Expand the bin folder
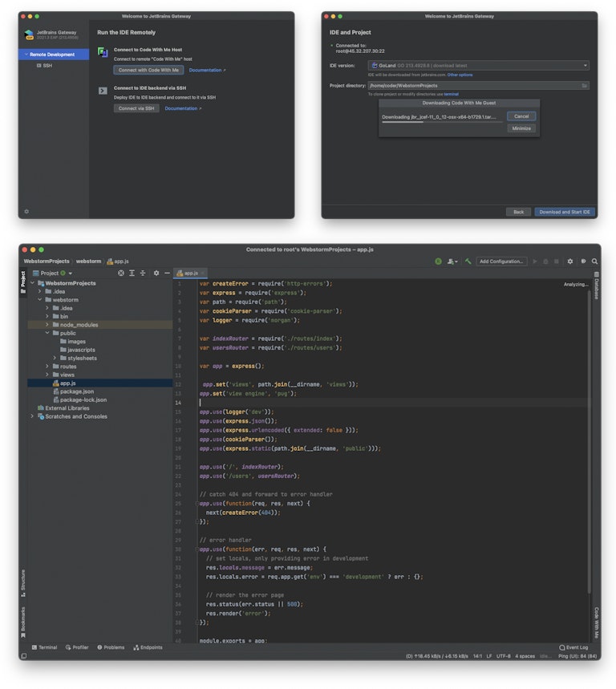Screen dimensions: 616x689 pyautogui.click(x=47, y=316)
